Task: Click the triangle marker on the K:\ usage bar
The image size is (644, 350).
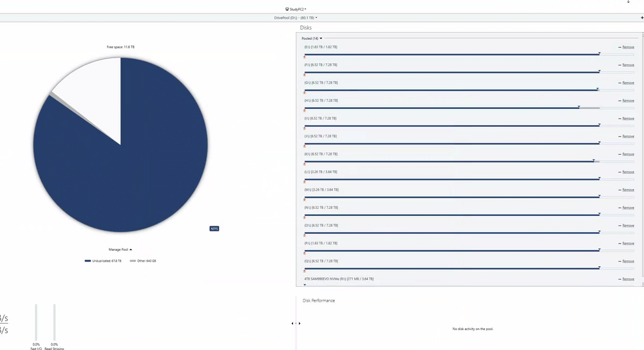Action: 594,160
